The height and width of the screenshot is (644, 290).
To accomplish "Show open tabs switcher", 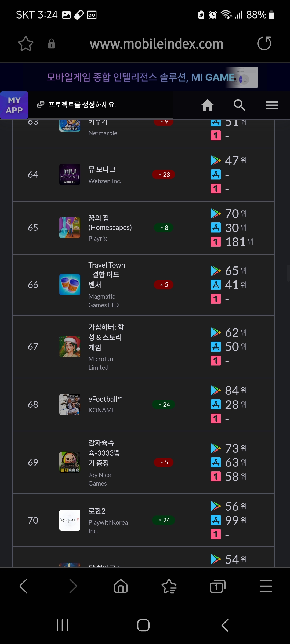I will click(217, 586).
